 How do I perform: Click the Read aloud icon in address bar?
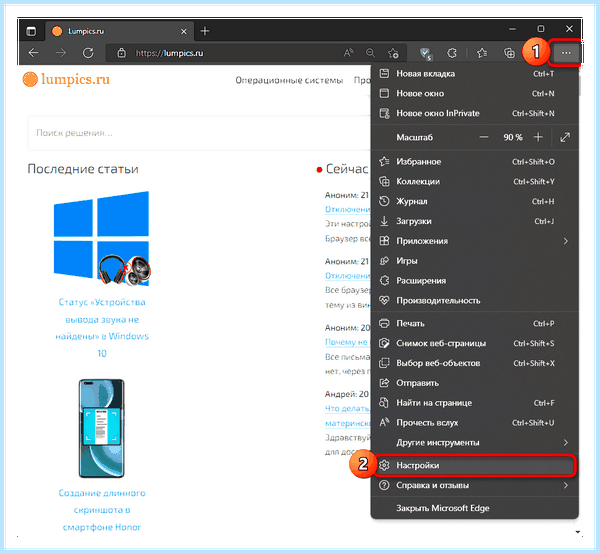click(348, 53)
